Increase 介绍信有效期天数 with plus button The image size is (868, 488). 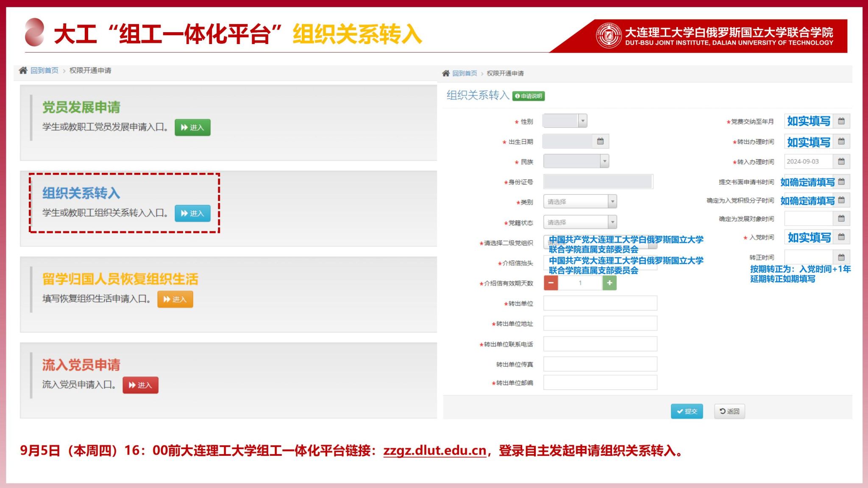click(609, 283)
